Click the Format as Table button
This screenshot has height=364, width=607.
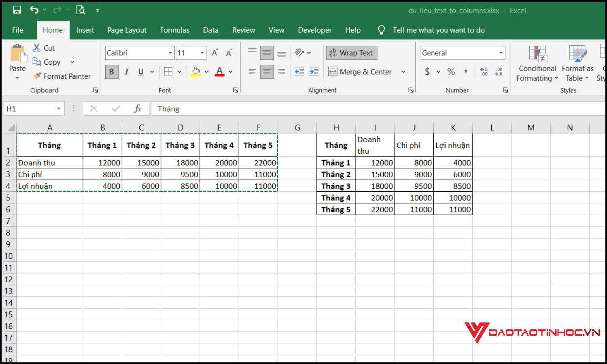click(577, 63)
